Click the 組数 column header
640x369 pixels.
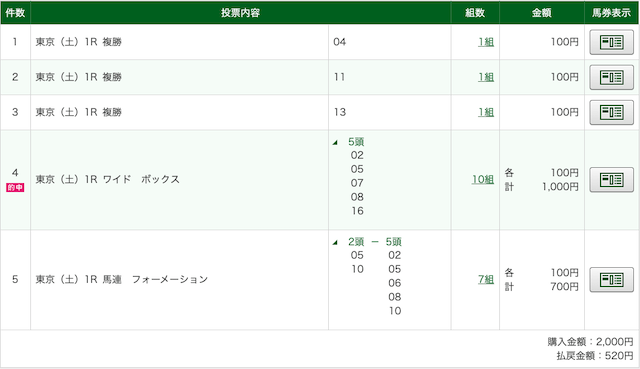[x=475, y=13]
